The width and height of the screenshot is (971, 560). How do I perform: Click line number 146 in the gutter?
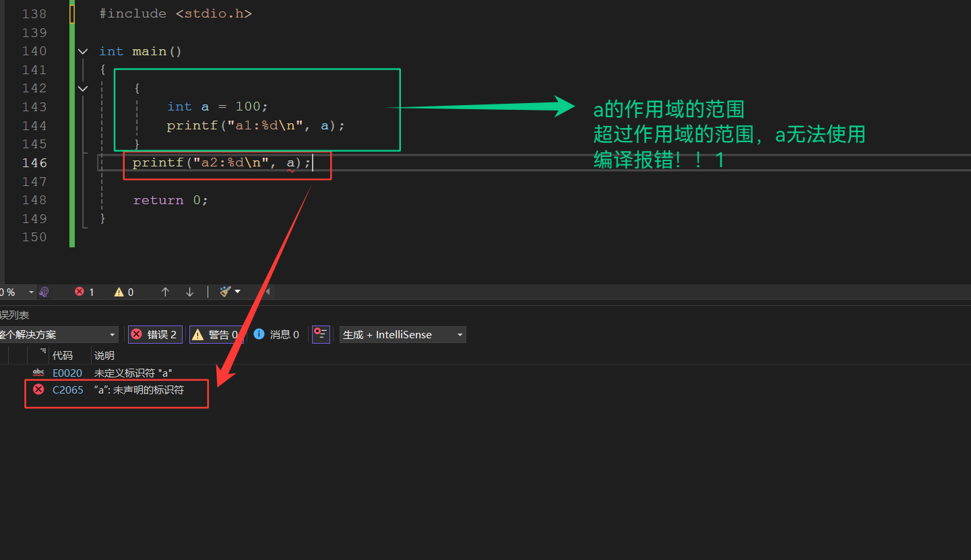coord(34,162)
